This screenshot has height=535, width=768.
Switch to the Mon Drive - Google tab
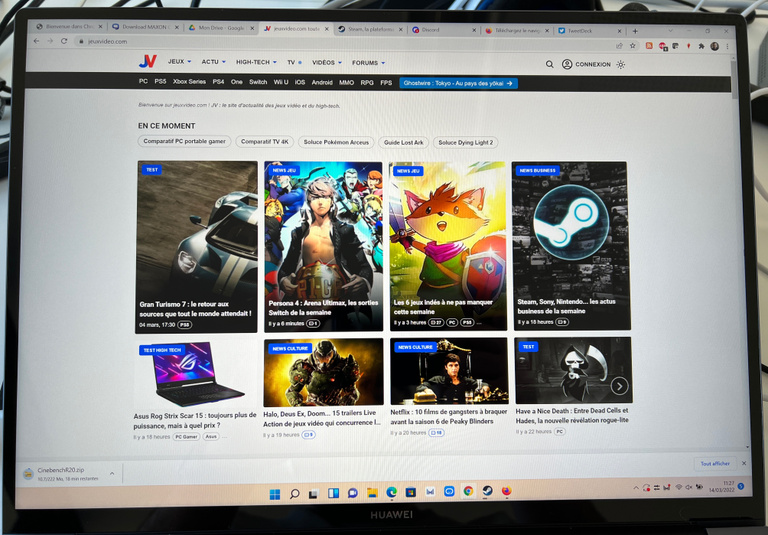[x=222, y=28]
